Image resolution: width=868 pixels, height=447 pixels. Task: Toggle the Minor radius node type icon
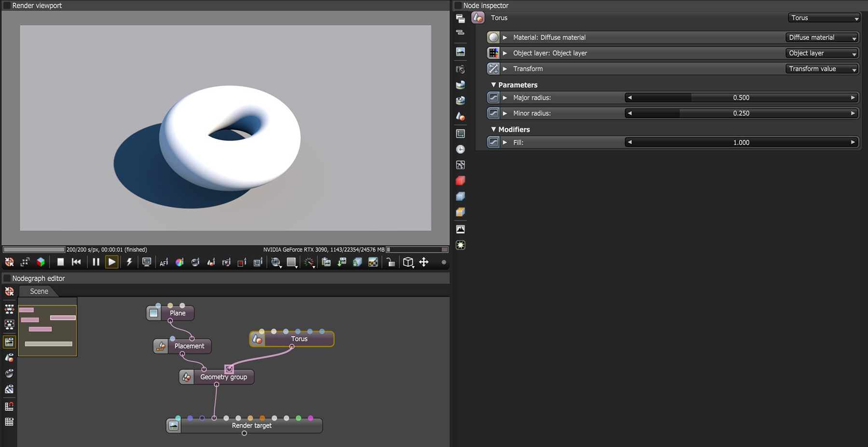493,113
